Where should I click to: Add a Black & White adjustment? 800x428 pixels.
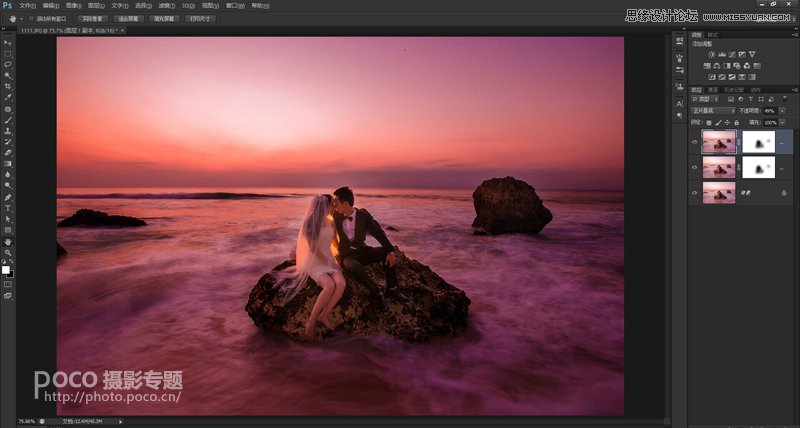727,66
